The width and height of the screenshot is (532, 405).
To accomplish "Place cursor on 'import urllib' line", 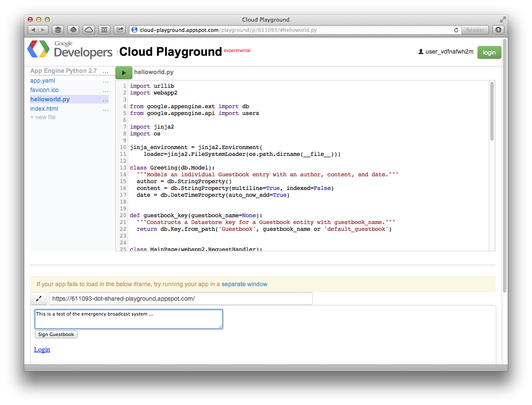I will (152, 86).
